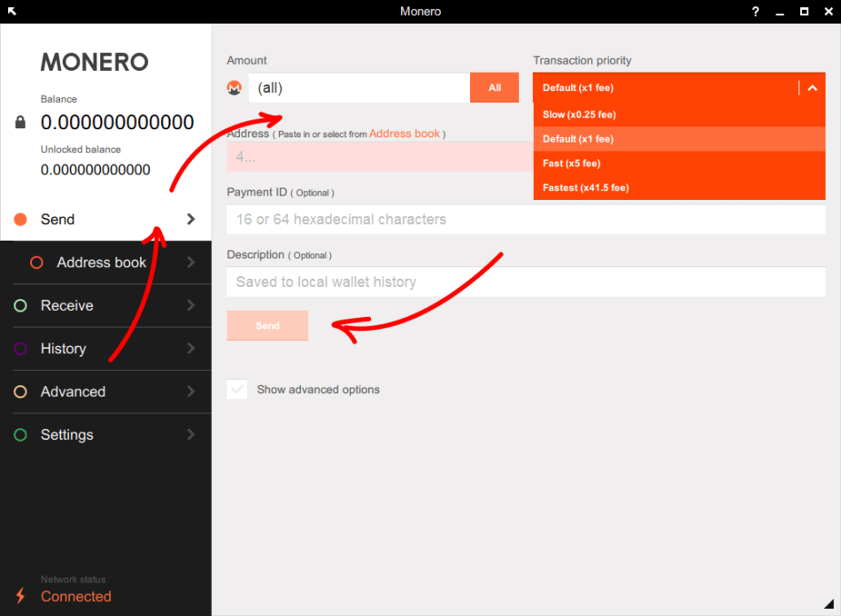Focus the Description text field

pos(526,282)
